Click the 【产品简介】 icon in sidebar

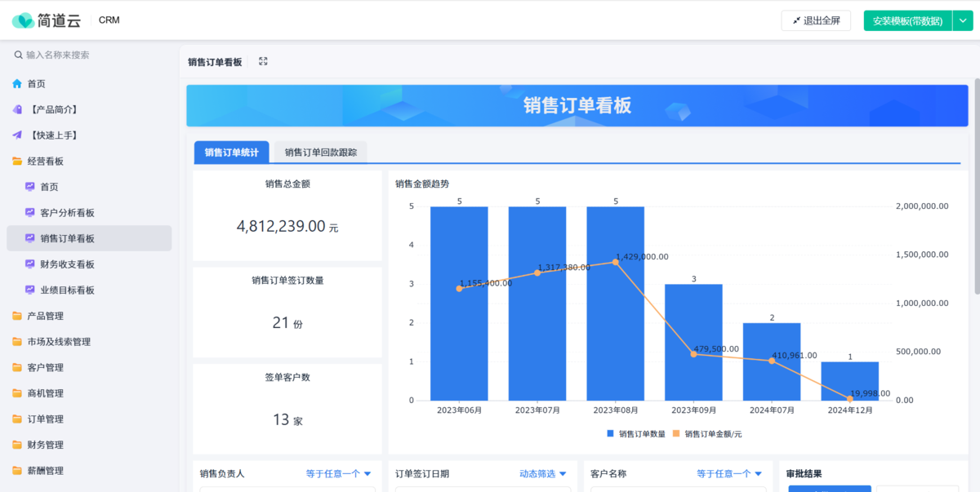tap(17, 109)
